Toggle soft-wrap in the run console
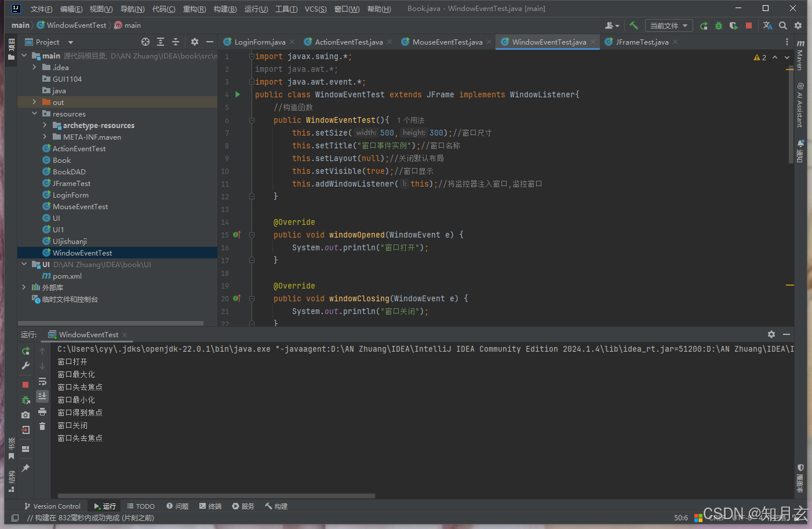 [x=42, y=381]
